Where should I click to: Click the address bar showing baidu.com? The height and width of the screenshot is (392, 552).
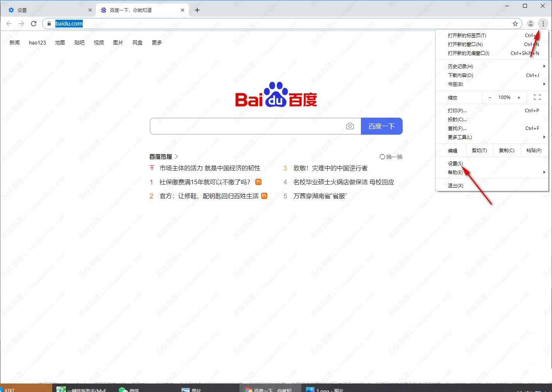[282, 24]
